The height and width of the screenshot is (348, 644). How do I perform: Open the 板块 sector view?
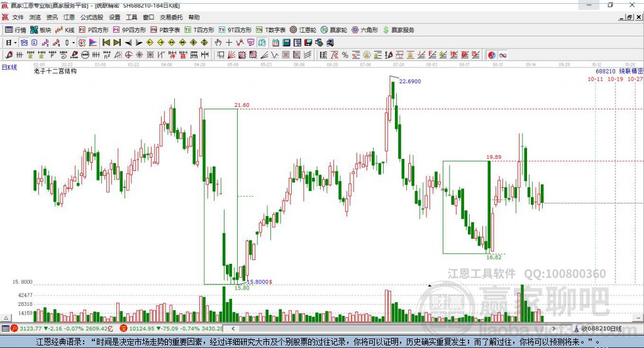pos(41,30)
